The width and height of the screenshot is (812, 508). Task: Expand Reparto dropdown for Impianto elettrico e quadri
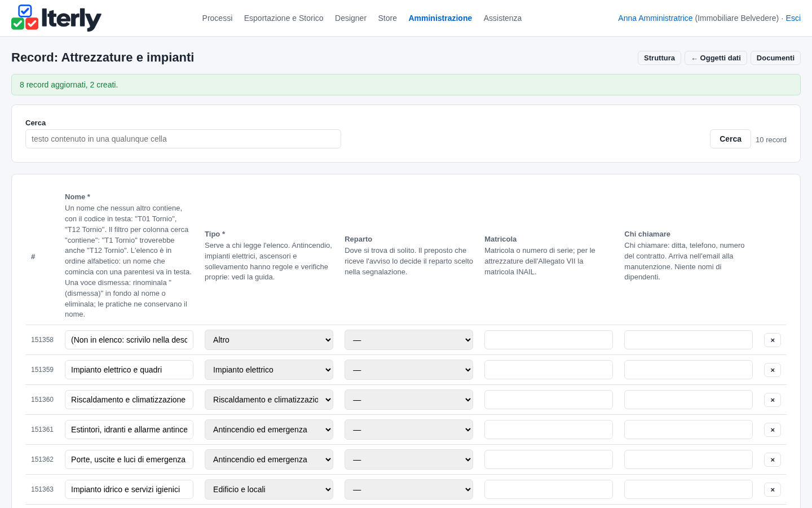click(409, 370)
